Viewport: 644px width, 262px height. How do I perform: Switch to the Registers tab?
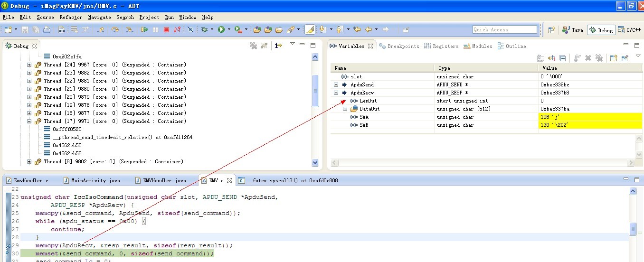pyautogui.click(x=441, y=46)
